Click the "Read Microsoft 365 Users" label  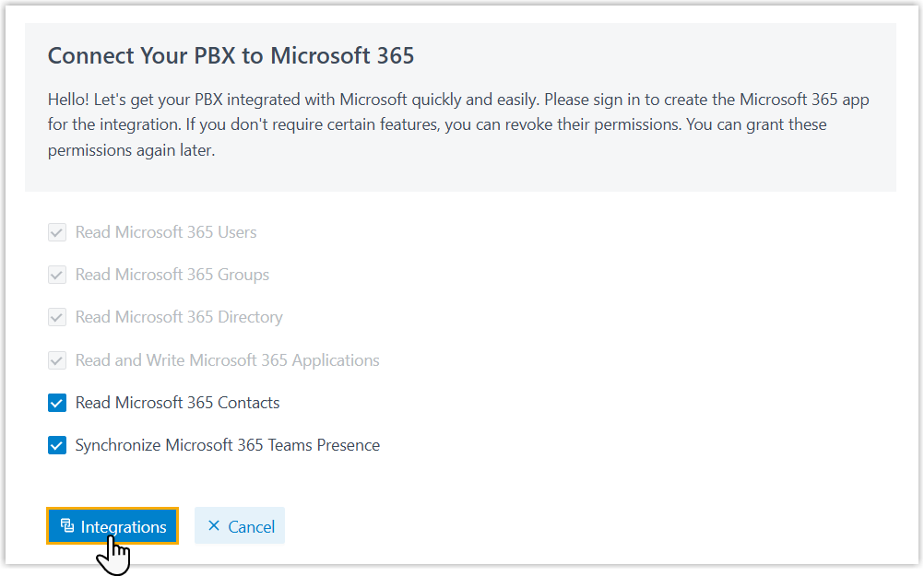[166, 232]
